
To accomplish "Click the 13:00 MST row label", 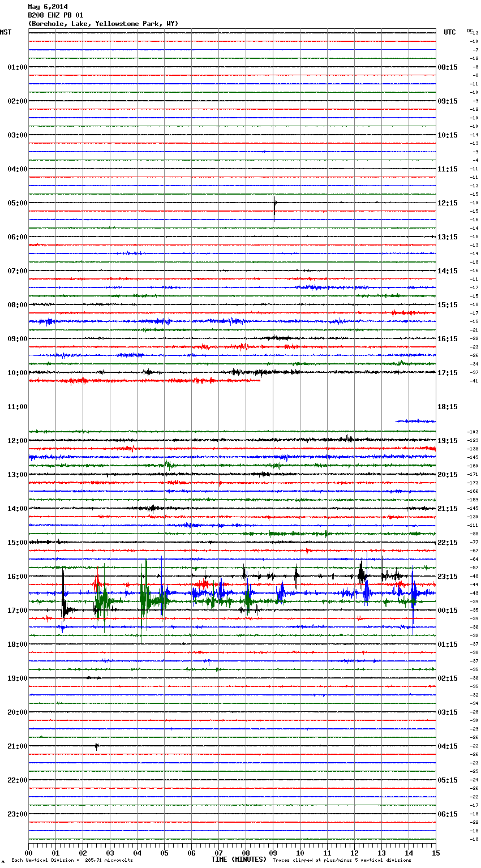I will pyautogui.click(x=18, y=475).
